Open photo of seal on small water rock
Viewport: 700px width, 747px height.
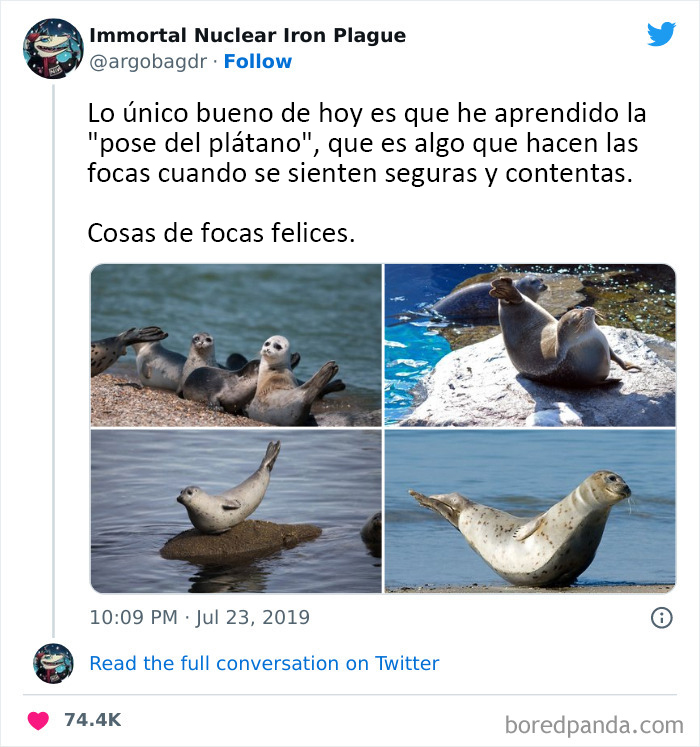(236, 511)
